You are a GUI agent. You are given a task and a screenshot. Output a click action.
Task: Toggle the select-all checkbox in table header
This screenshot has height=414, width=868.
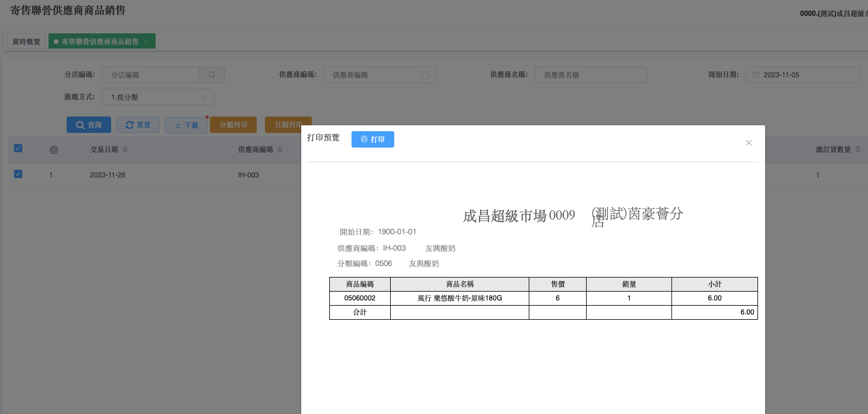click(18, 149)
